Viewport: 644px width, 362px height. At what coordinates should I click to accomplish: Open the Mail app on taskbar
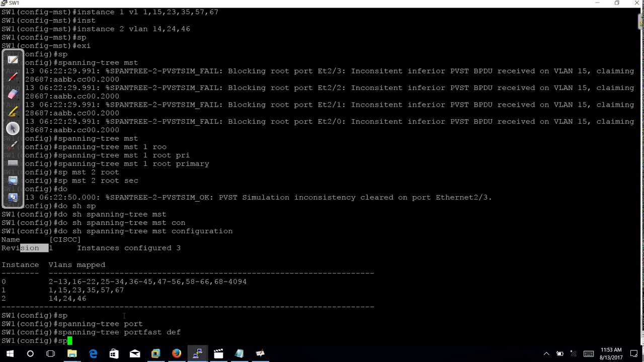click(x=135, y=354)
